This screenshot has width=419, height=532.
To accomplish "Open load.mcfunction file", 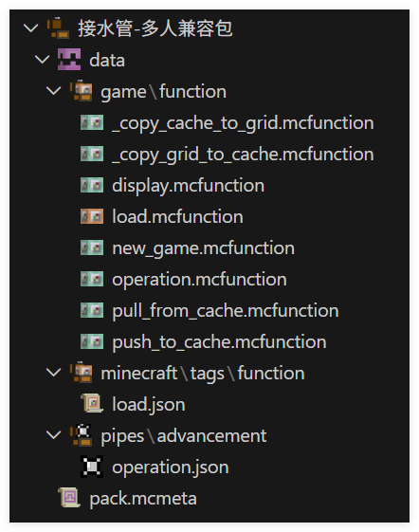I will 178,217.
